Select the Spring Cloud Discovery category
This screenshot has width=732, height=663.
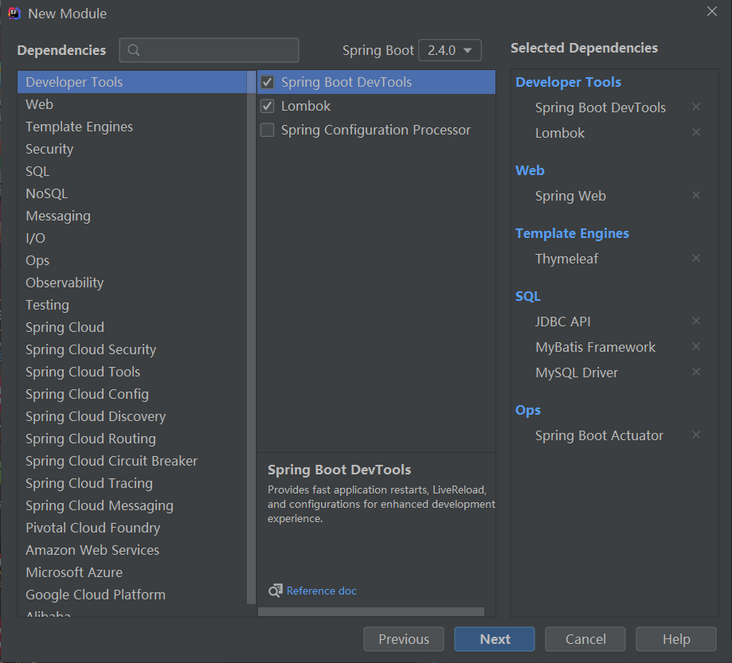[95, 416]
